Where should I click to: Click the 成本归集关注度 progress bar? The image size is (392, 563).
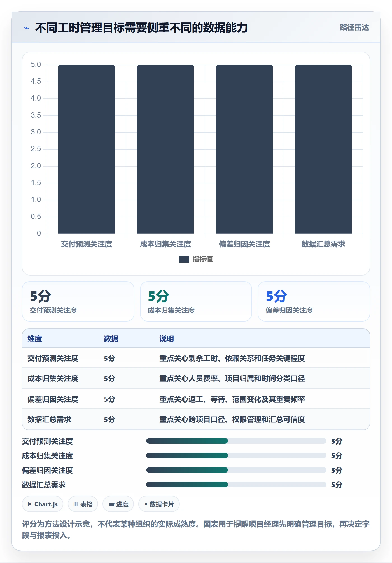click(236, 455)
